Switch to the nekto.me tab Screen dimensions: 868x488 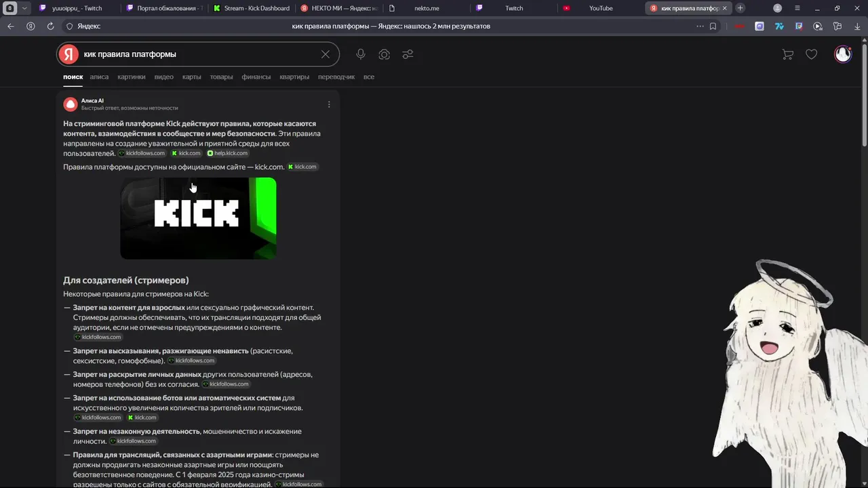click(x=425, y=8)
